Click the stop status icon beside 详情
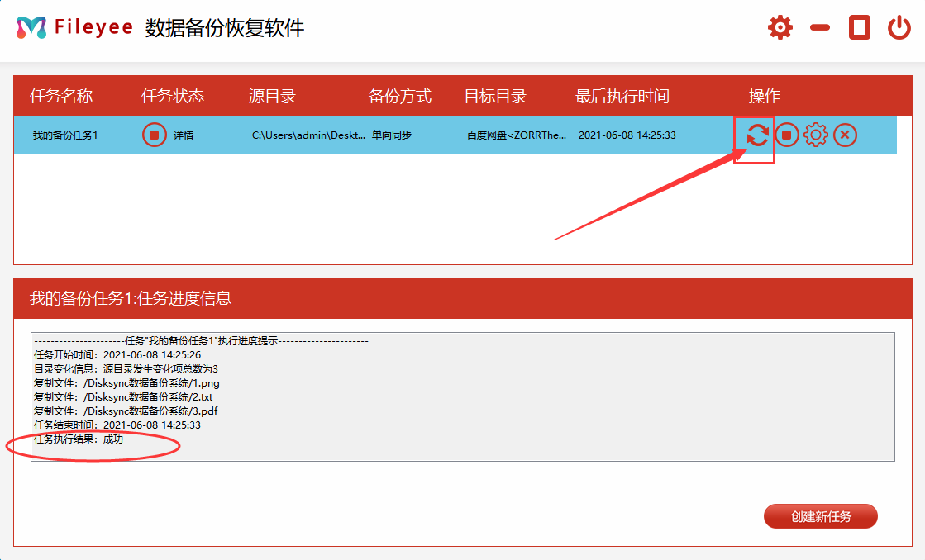Viewport: 925px width, 560px height. [x=155, y=135]
